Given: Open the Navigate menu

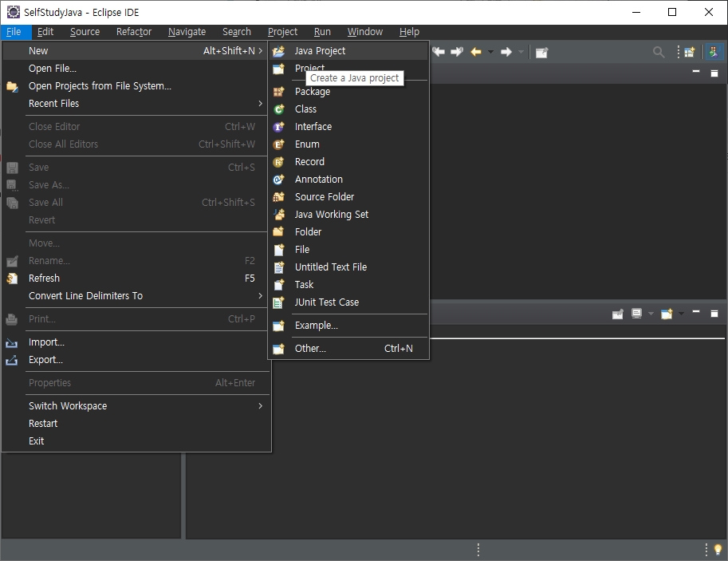Looking at the screenshot, I should pos(187,32).
